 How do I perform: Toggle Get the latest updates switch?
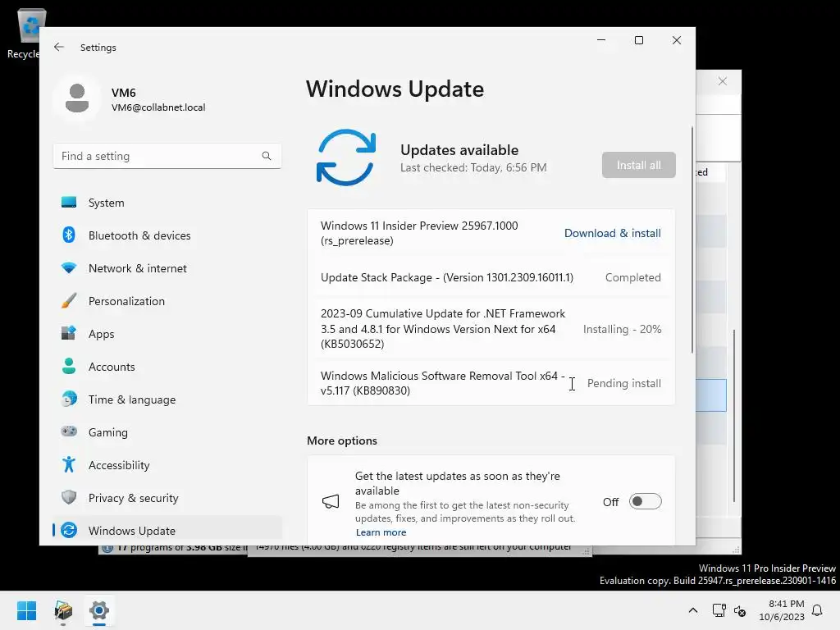(645, 501)
